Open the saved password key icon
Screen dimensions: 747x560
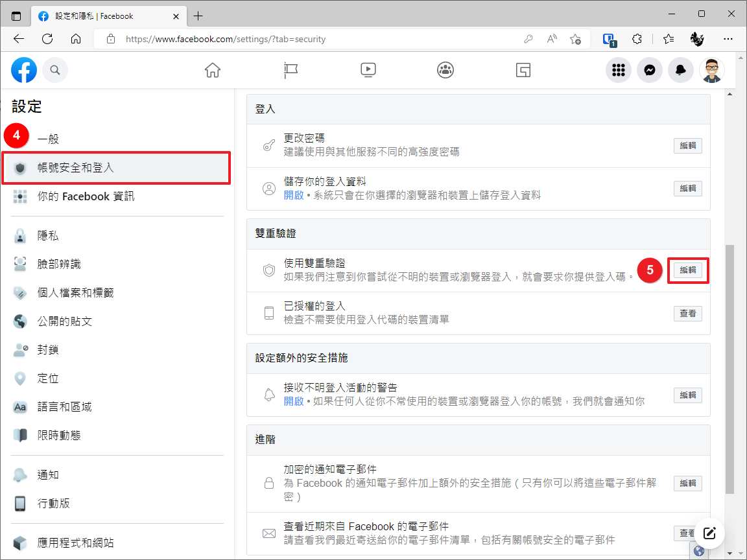528,39
